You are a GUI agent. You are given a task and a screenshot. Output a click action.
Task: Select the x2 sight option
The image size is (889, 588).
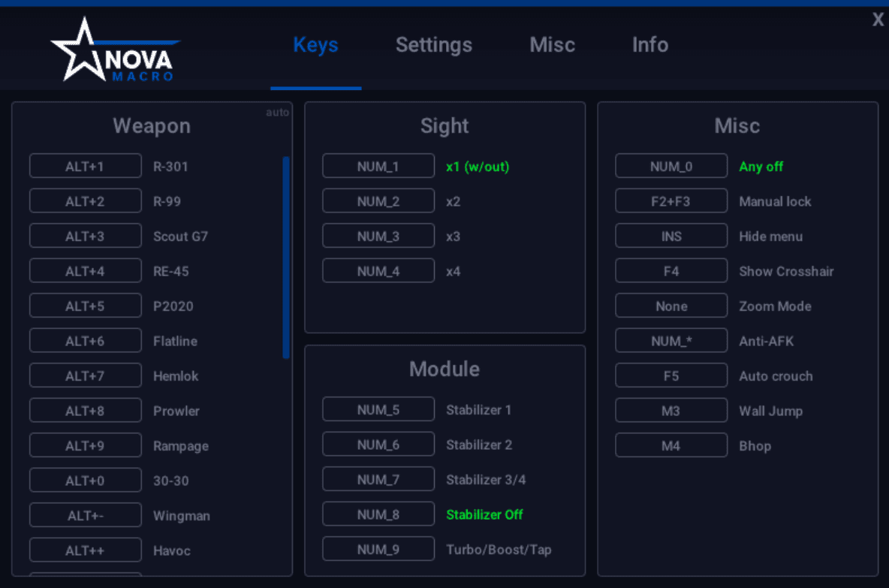click(x=453, y=202)
